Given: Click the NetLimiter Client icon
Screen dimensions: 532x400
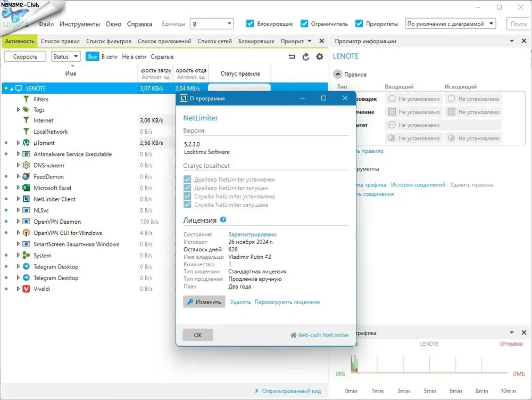Looking at the screenshot, I should point(26,199).
